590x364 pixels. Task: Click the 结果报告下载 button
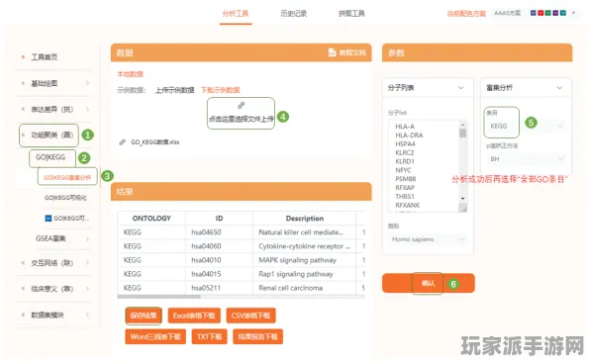click(257, 336)
